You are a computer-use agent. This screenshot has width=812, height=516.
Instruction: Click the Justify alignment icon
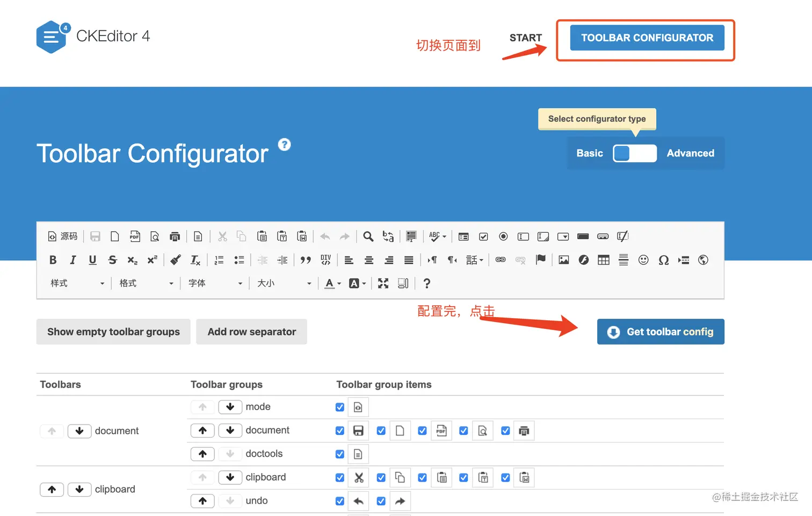click(409, 260)
